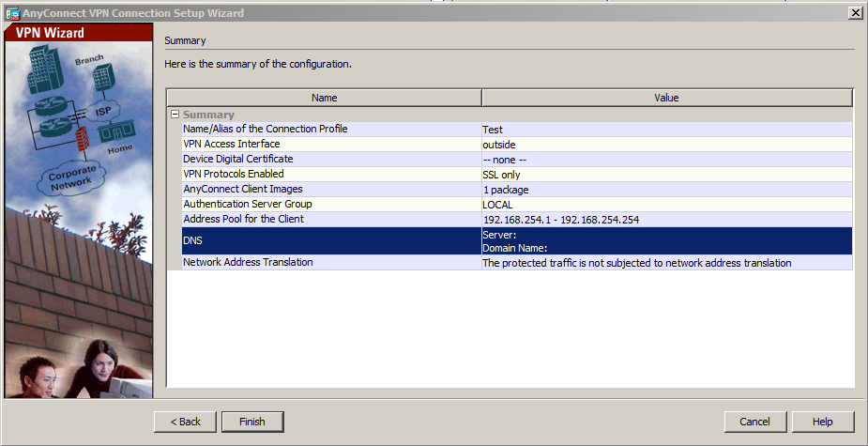Viewport: 868px width, 446px height.
Task: Click the AnyConnect wizard title bar icon
Action: pyautogui.click(x=12, y=13)
